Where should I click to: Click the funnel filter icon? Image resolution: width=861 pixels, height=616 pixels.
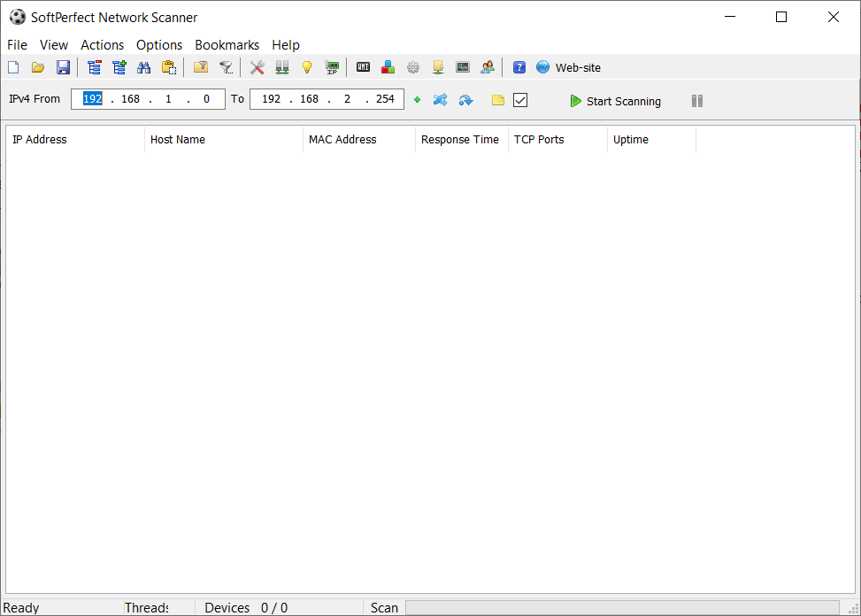coord(227,67)
